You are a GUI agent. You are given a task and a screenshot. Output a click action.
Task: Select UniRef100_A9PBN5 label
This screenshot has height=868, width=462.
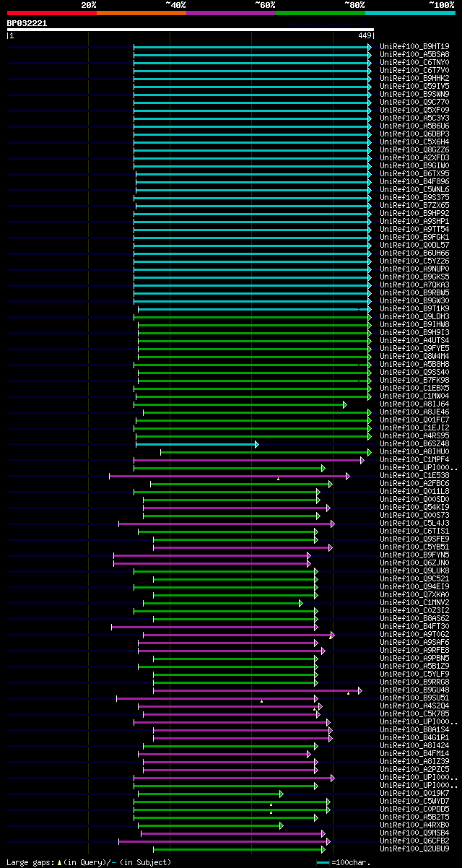414,658
